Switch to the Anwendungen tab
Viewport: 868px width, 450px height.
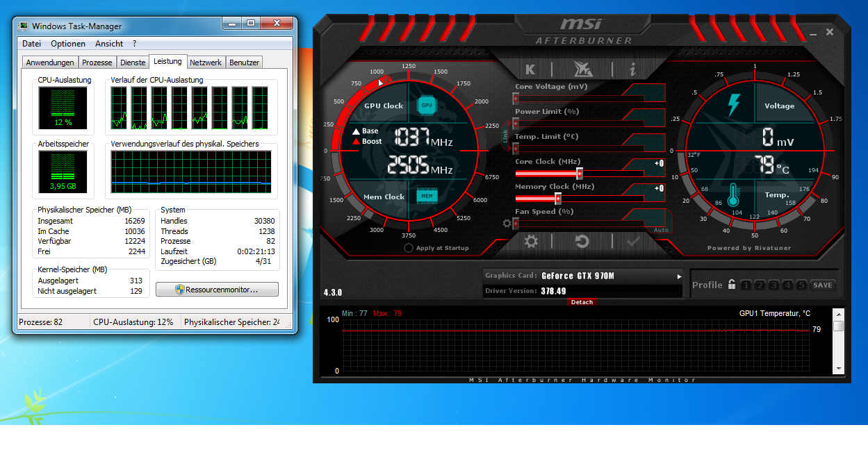[x=50, y=62]
